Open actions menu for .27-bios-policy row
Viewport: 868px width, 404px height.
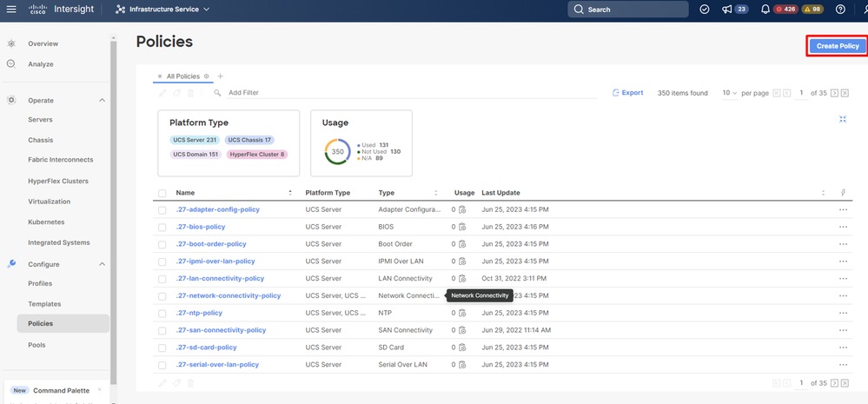(x=842, y=227)
